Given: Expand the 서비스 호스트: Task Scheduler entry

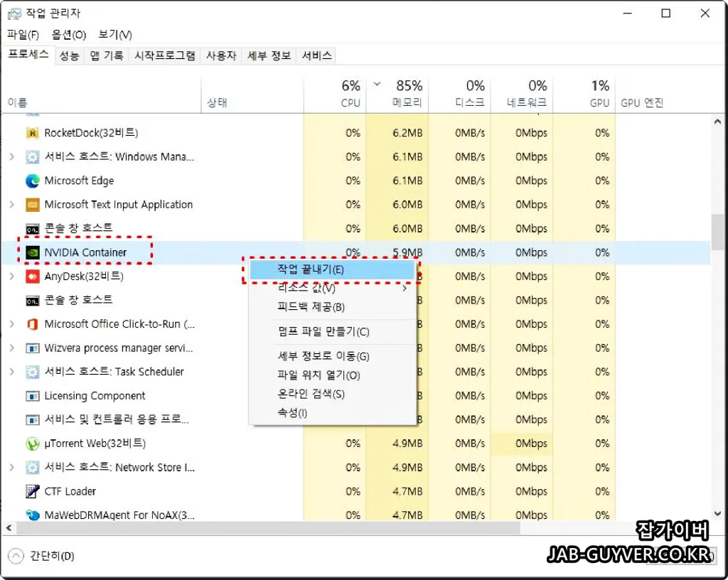Looking at the screenshot, I should [11, 372].
